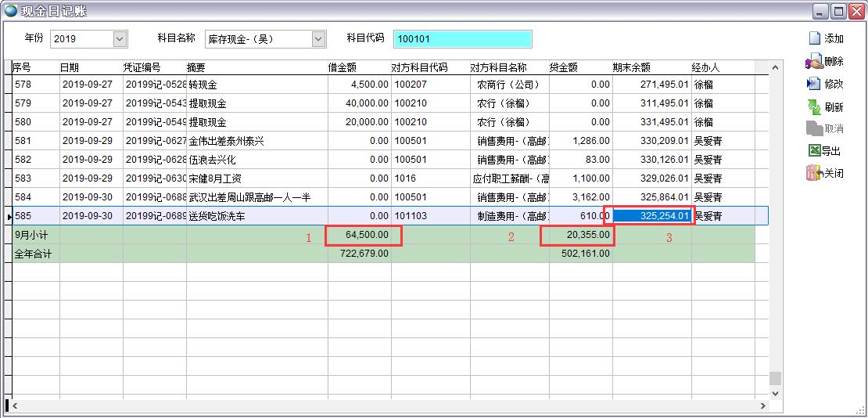This screenshot has height=418, width=868.
Task: Click vertical scrollbar up arrow
Action: (775, 68)
